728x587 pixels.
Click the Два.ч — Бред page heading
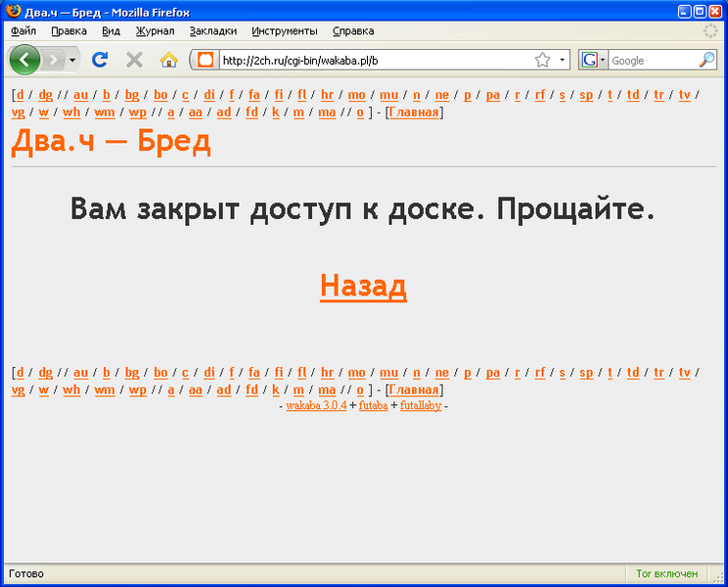(x=111, y=141)
